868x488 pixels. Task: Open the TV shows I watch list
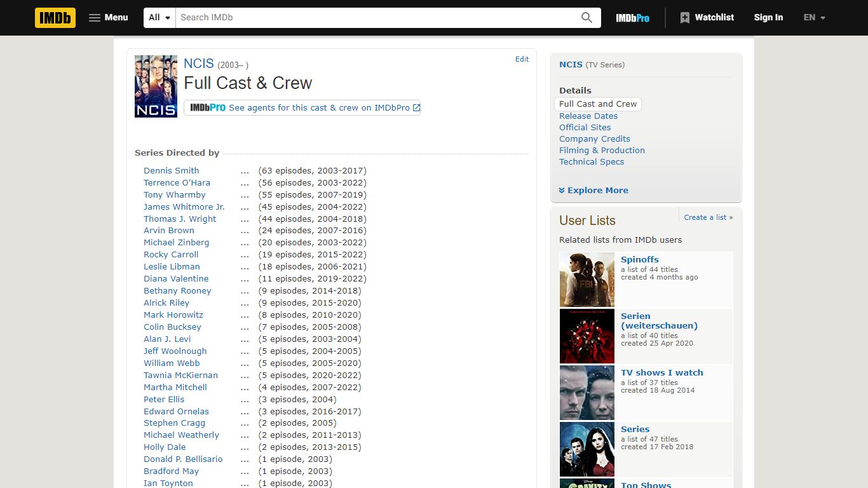click(662, 372)
